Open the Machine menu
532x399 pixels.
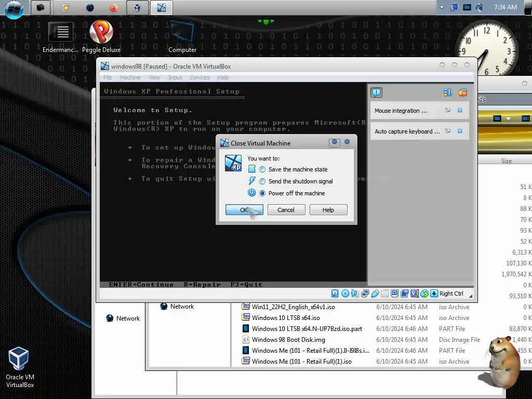click(x=130, y=77)
